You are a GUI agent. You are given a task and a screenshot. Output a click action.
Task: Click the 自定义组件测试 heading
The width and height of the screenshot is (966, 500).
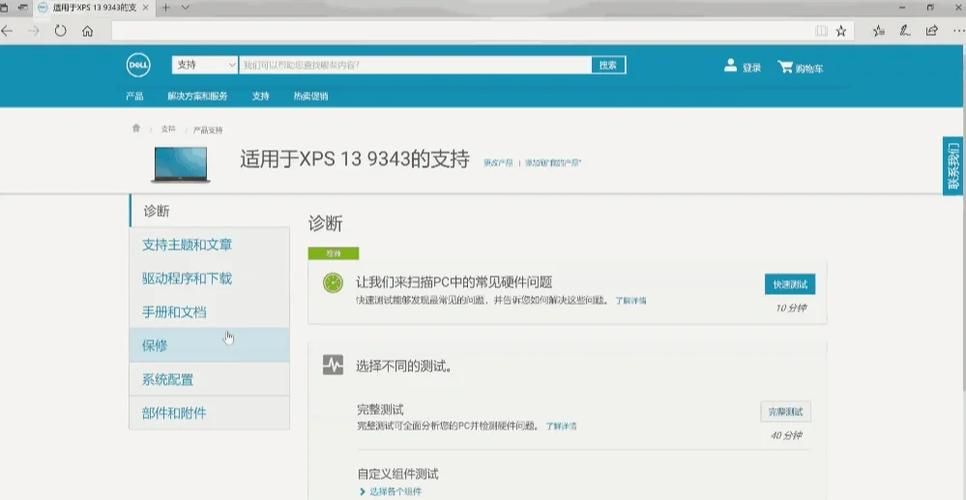[398, 474]
